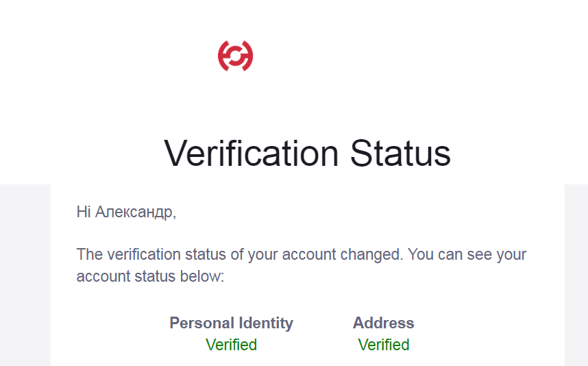Click the word "Status" in the heading

400,153
